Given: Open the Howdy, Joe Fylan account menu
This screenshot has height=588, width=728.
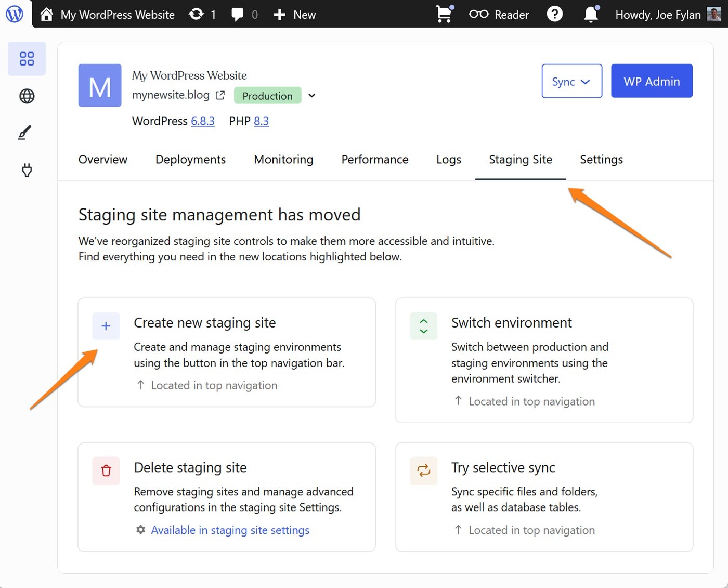Looking at the screenshot, I should (658, 14).
